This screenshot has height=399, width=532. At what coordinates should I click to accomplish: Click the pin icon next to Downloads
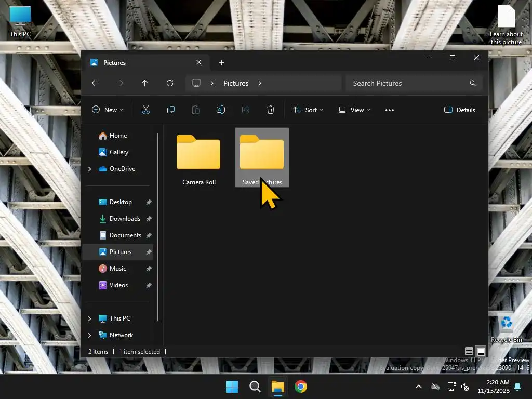[149, 219]
